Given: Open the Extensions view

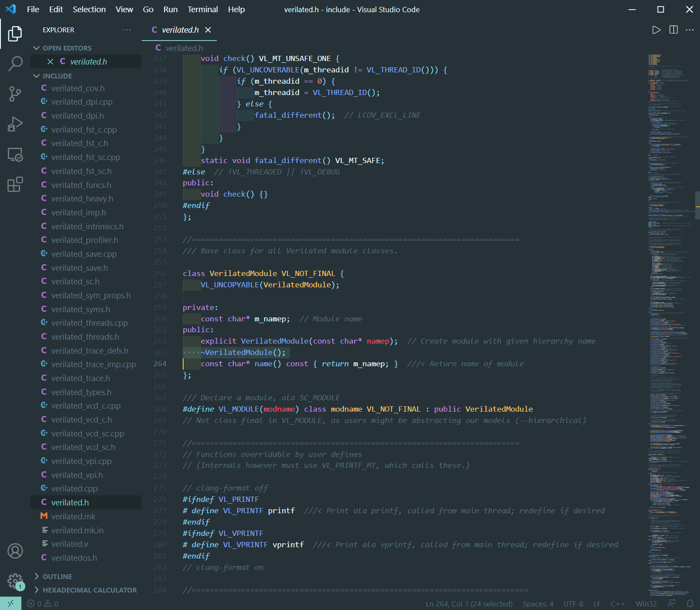Looking at the screenshot, I should 15,184.
